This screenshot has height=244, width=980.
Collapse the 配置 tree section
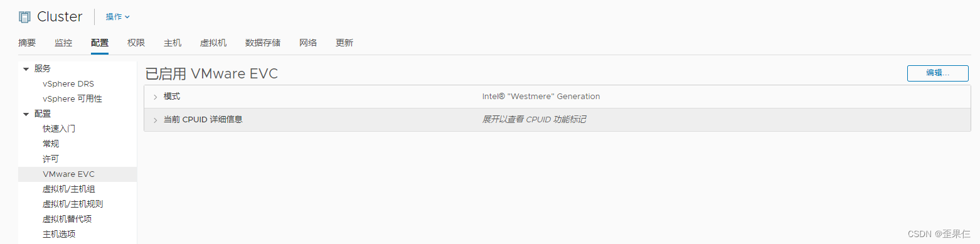click(26, 114)
